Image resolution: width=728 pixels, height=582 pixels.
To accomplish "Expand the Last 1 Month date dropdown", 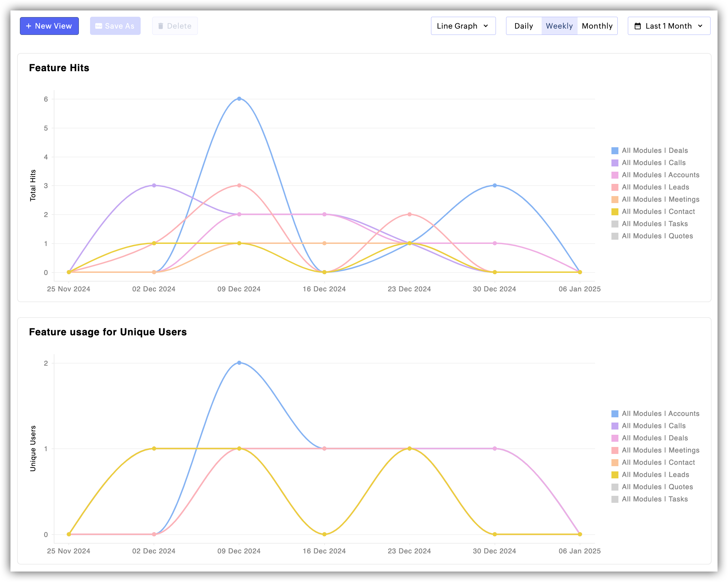I will 669,26.
